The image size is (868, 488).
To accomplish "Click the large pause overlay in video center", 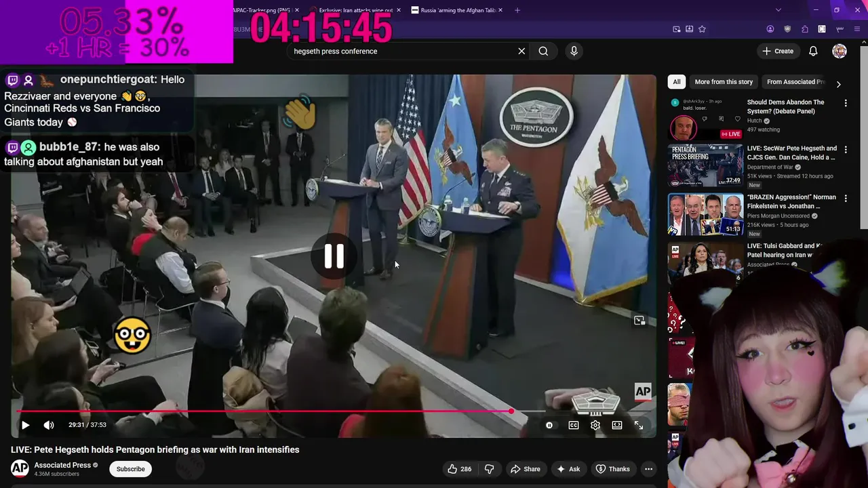I will (x=334, y=256).
